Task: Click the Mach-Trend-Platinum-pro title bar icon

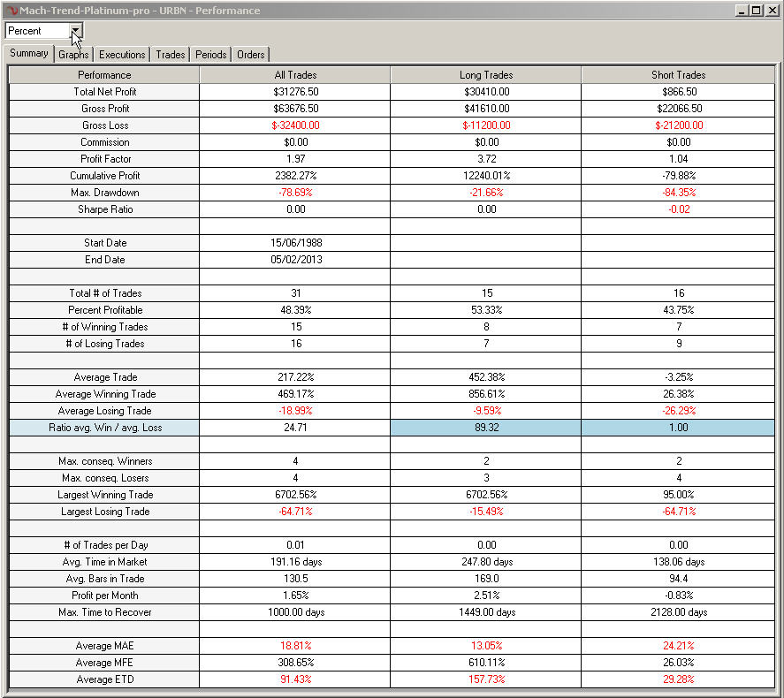Action: [9, 9]
